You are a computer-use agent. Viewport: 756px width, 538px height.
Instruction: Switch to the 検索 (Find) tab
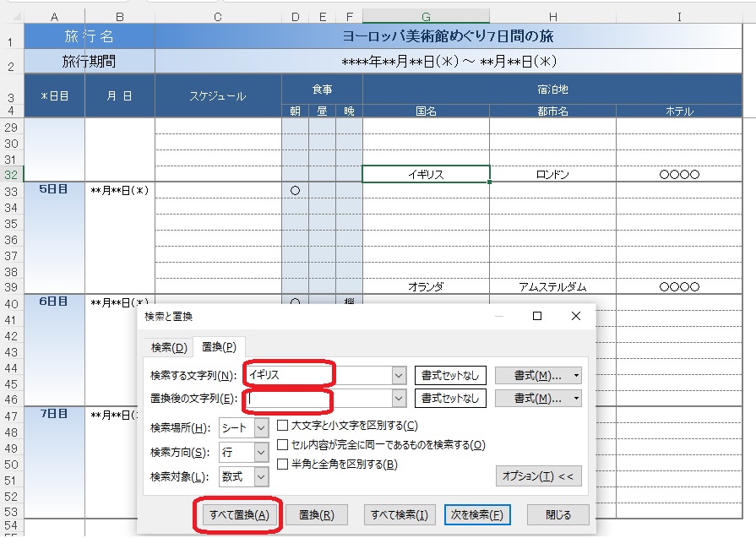click(x=168, y=347)
